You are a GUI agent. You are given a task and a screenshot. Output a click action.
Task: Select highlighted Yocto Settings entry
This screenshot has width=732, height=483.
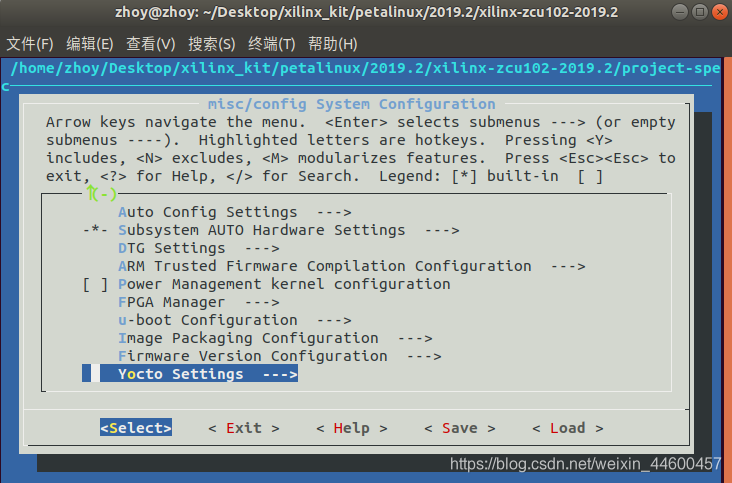coord(190,374)
